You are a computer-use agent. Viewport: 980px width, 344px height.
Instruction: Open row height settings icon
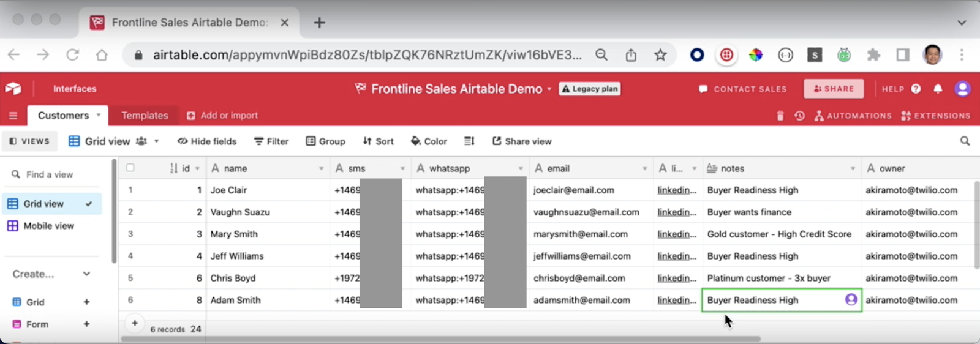tap(469, 141)
